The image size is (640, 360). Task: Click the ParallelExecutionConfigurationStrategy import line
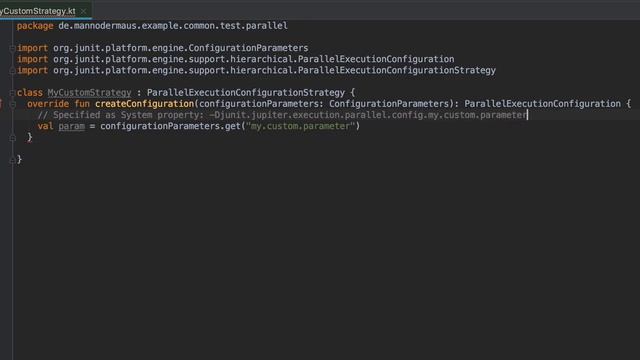[x=256, y=70]
